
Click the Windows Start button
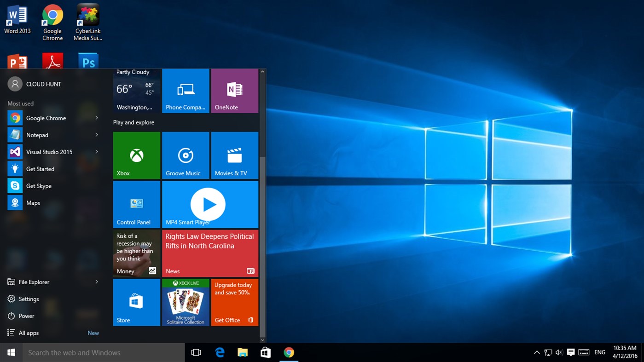point(11,352)
